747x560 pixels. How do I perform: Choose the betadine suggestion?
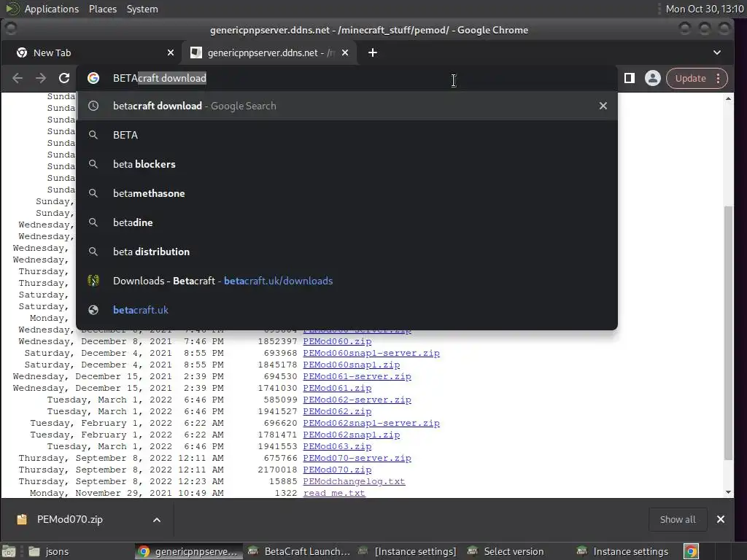pos(347,222)
